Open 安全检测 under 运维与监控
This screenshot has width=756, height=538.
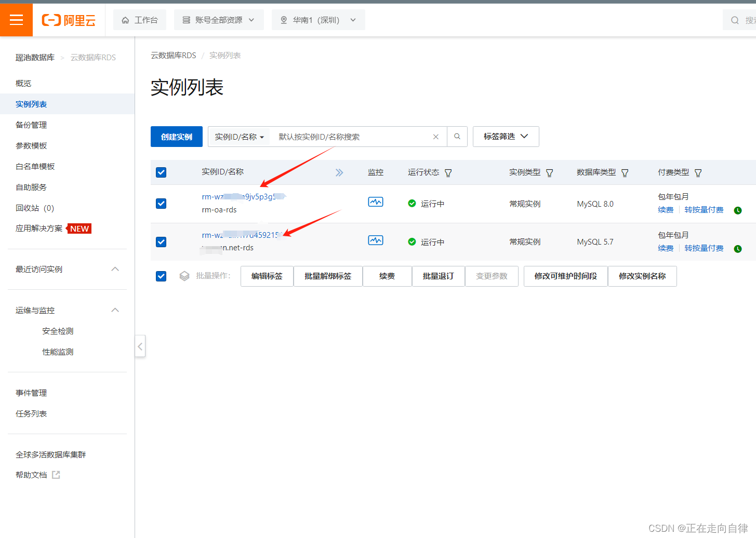(x=58, y=331)
